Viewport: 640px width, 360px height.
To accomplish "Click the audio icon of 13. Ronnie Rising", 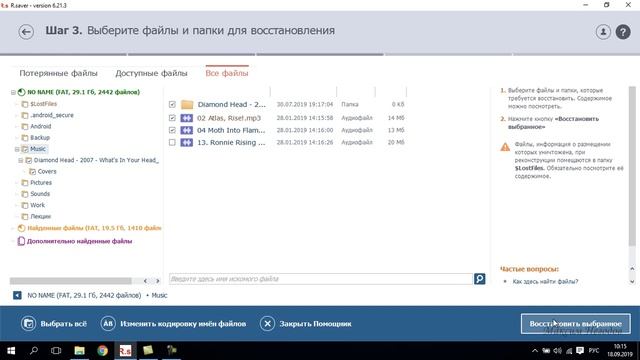I will [187, 142].
